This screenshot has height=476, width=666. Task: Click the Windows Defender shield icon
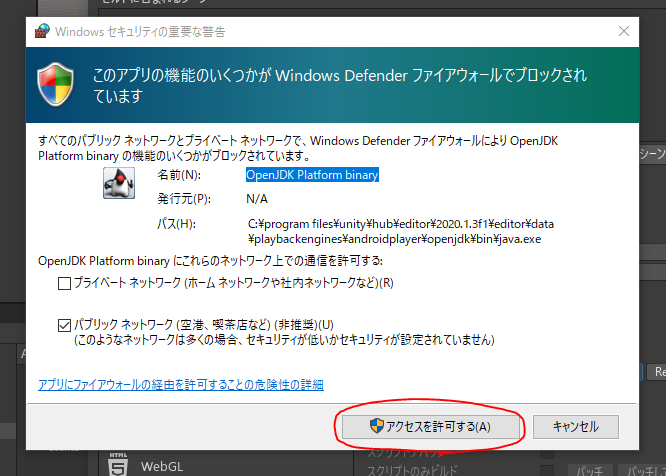(56, 84)
